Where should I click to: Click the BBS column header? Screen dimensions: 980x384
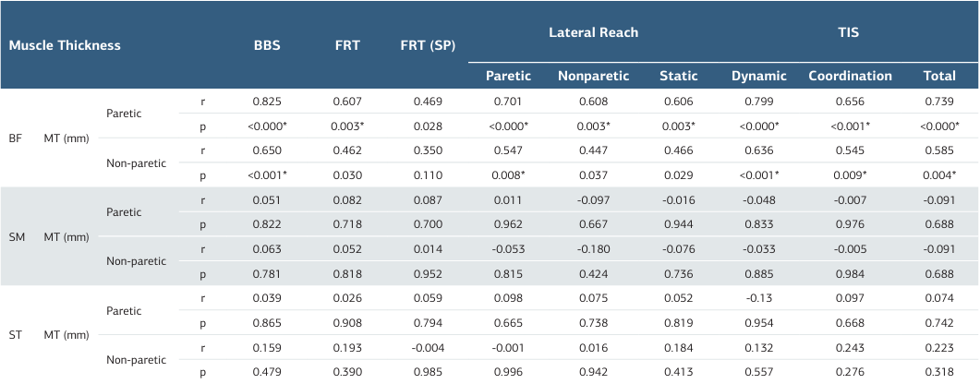tap(266, 44)
